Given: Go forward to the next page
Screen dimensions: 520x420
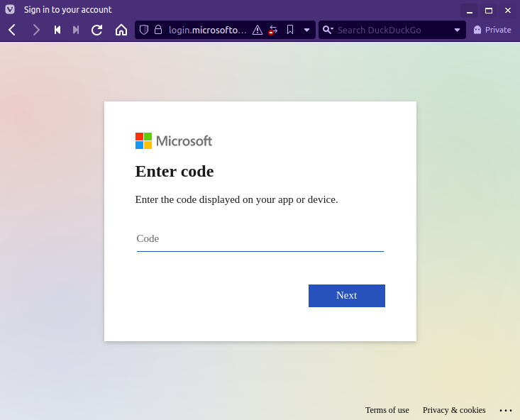Looking at the screenshot, I should click(x=35, y=30).
